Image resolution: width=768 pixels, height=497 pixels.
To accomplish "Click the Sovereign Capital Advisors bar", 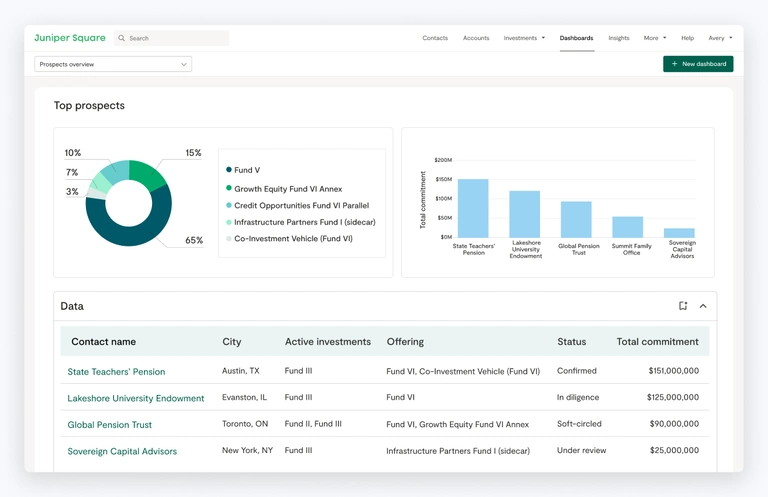I will (679, 233).
